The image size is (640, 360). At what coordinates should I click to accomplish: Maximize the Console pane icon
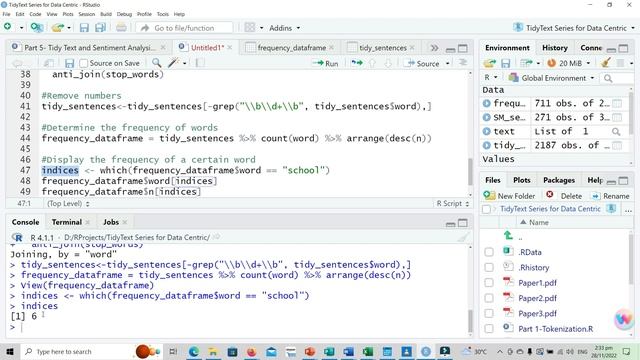[463, 223]
